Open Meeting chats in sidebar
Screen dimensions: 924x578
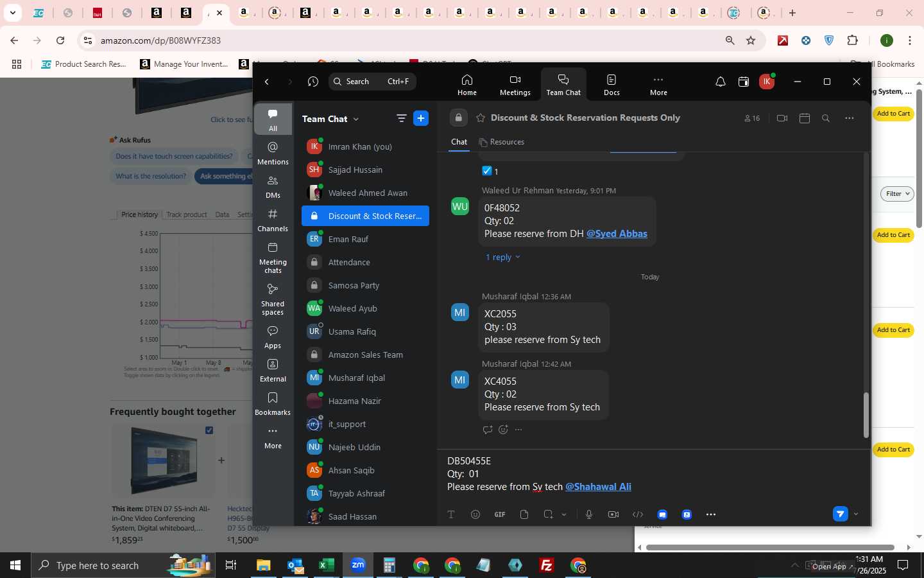(x=273, y=258)
